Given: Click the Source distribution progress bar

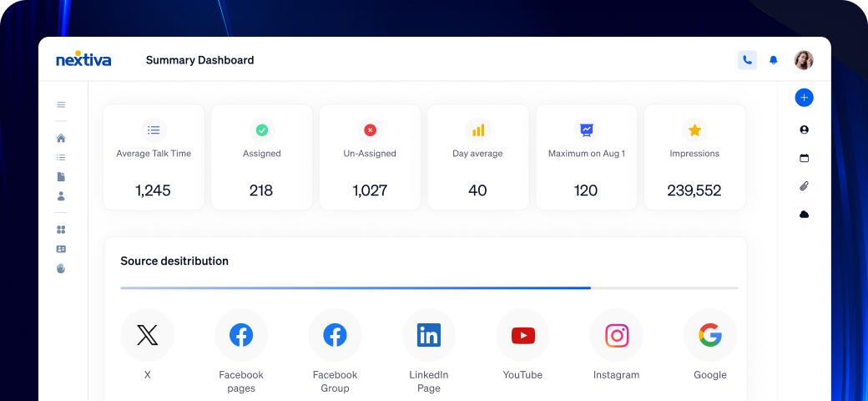Looking at the screenshot, I should click(429, 288).
